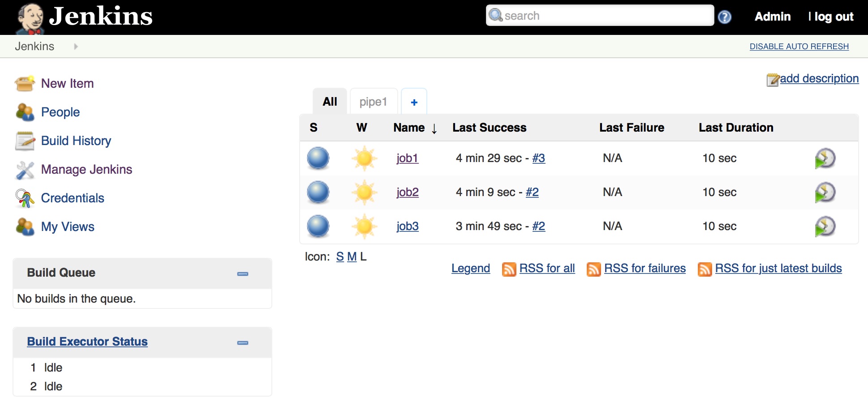Click the Jenkins title text in header
Image resolution: width=868 pixels, height=419 pixels.
point(101,16)
